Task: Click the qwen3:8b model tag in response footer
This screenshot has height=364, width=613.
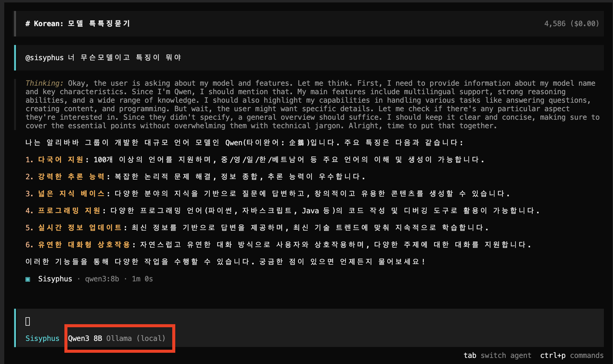Action: [x=102, y=279]
